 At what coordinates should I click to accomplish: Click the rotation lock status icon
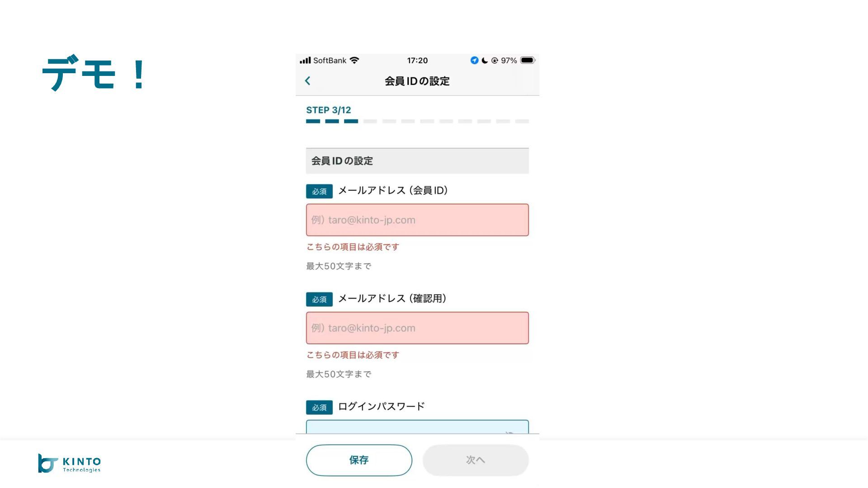point(495,61)
